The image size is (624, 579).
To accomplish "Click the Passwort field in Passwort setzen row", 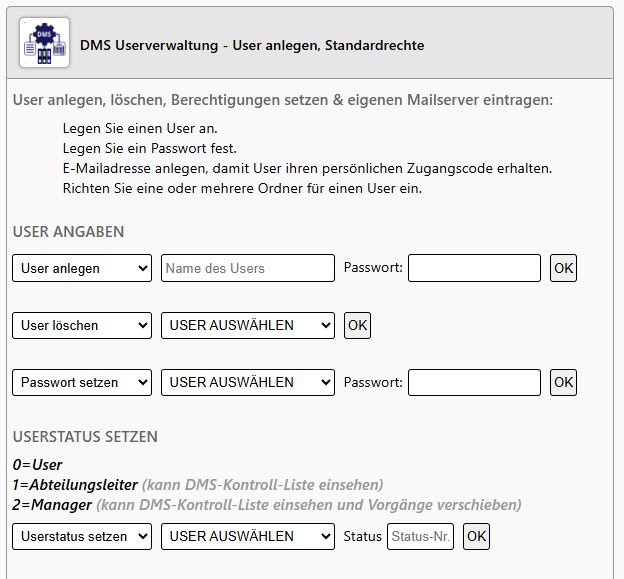I will 474,382.
